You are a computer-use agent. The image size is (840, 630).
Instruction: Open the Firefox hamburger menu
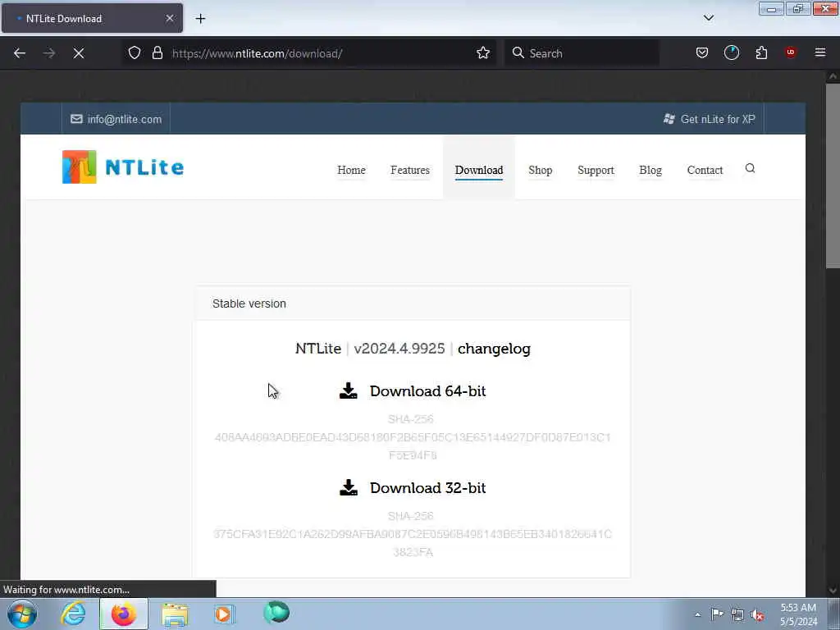click(x=820, y=52)
